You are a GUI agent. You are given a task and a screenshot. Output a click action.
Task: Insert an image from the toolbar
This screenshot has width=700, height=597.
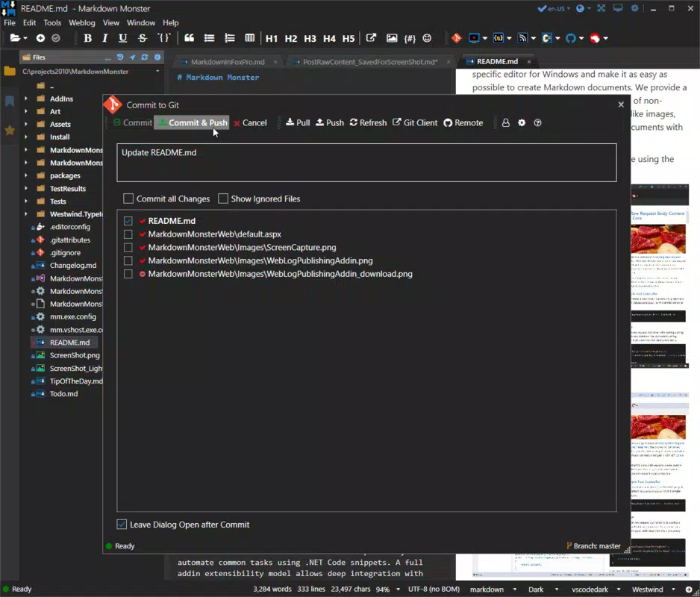pos(392,38)
